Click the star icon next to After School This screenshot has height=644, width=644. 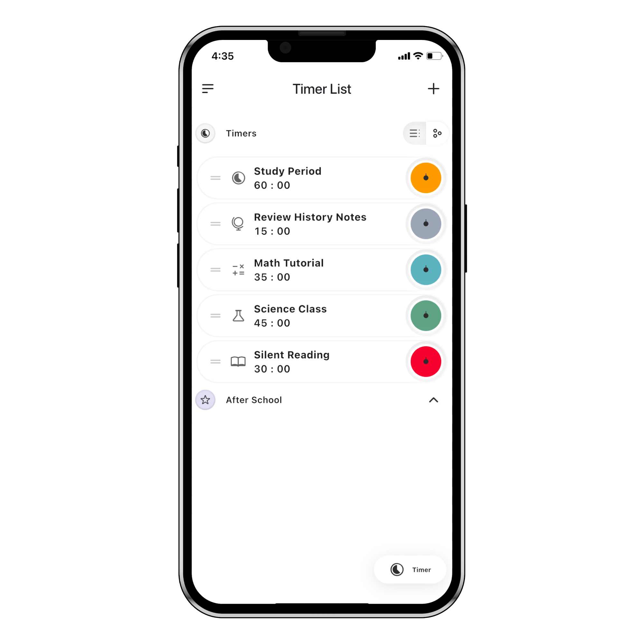coord(206,400)
